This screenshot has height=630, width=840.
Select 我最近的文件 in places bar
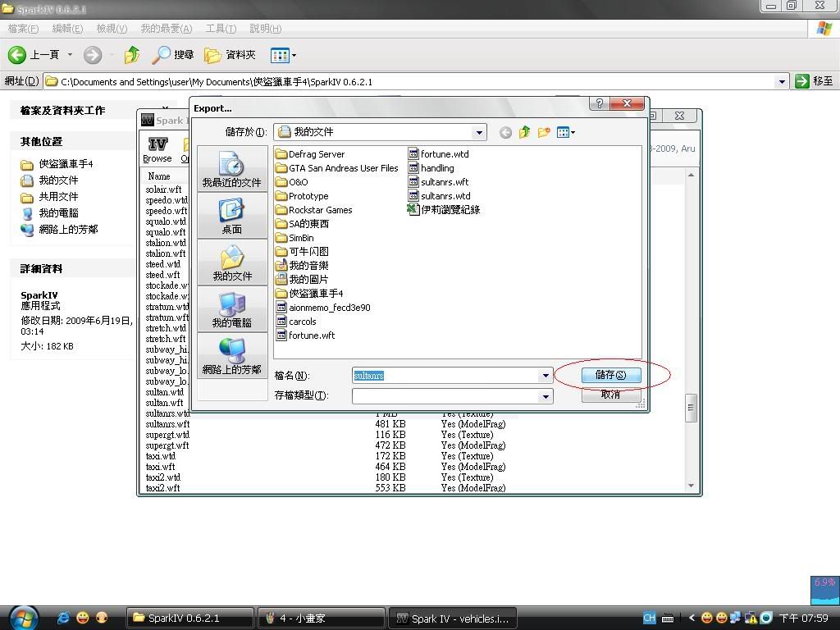pyautogui.click(x=232, y=170)
